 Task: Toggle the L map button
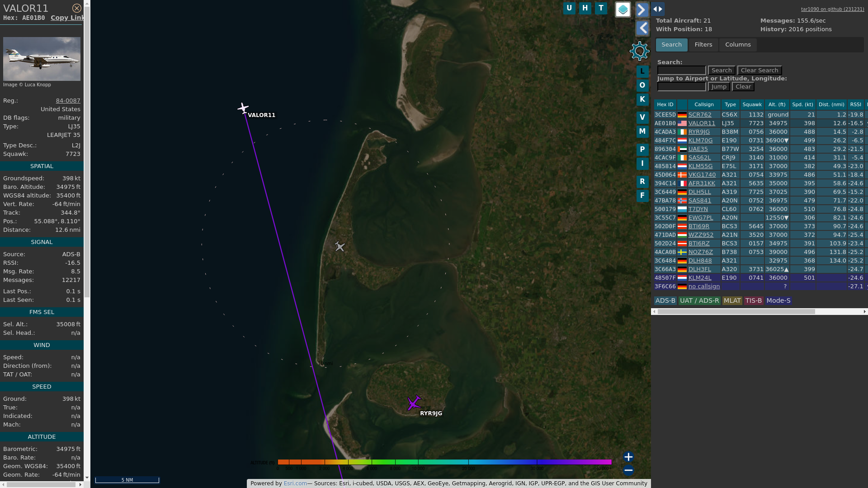(642, 71)
